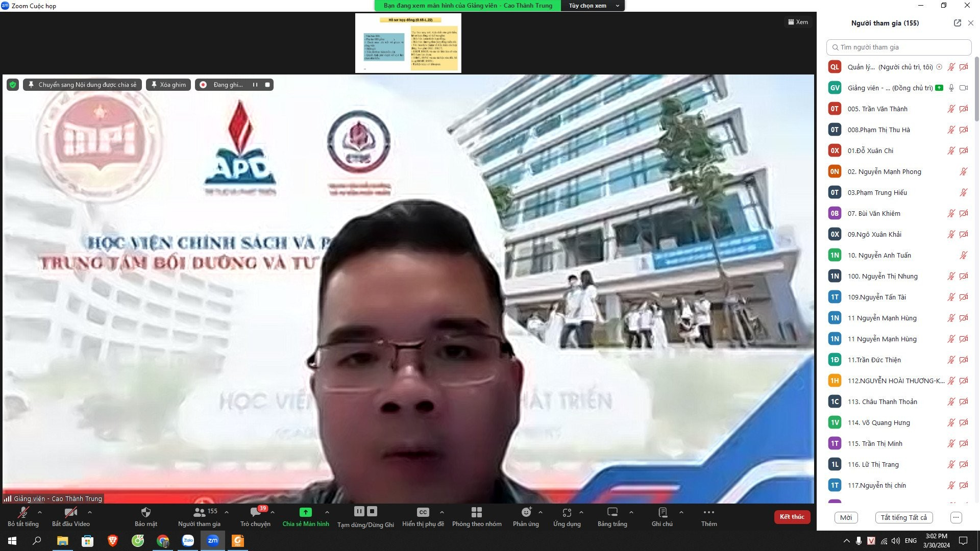Open Reactions (Phản ứng) smiley icon
This screenshot has height=551, width=980.
pyautogui.click(x=526, y=512)
